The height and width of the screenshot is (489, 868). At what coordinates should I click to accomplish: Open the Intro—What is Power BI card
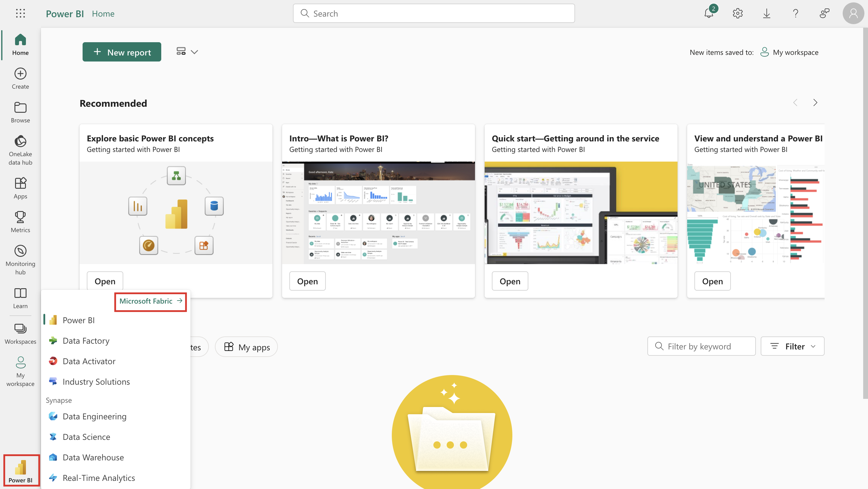(307, 281)
